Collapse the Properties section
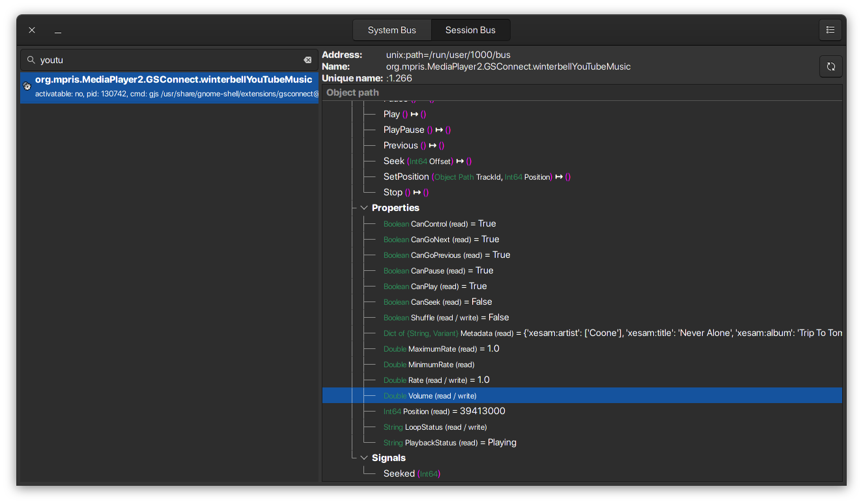This screenshot has width=863, height=504. [364, 207]
